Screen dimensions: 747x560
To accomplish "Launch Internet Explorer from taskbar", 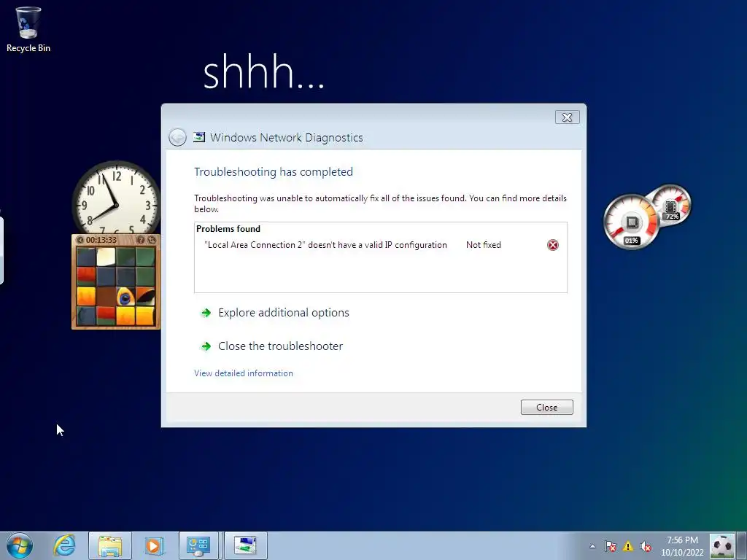I will point(64,545).
